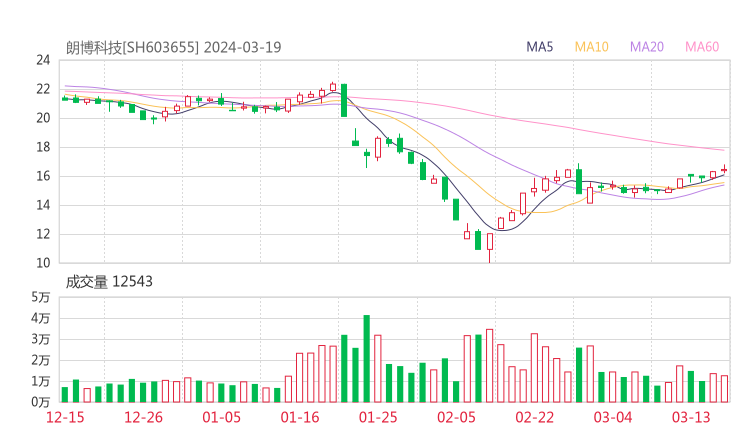Click the 02-22 date axis label
Image resolution: width=740 pixels, height=440 pixels.
tap(535, 417)
